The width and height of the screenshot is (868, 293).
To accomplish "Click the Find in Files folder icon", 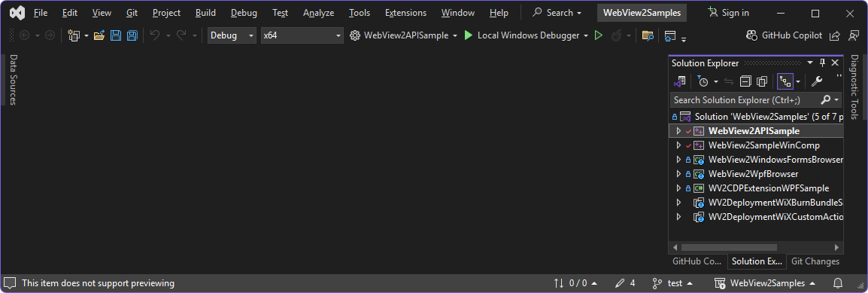I will point(647,36).
